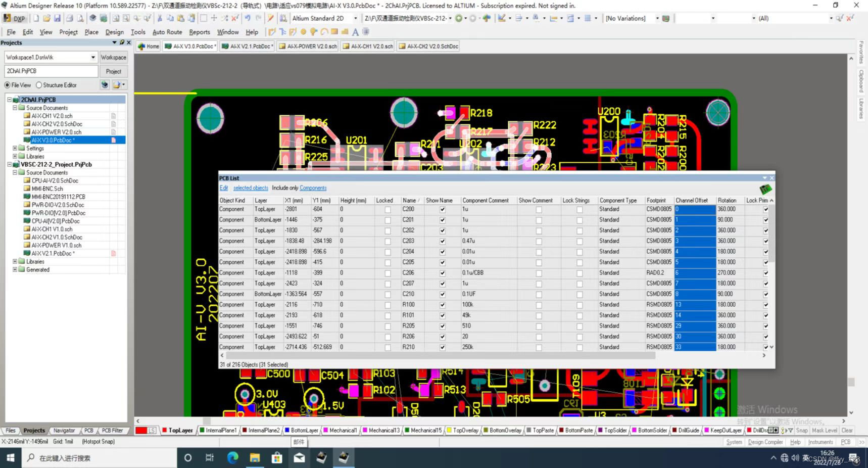Click the Workspace button

[x=113, y=57]
